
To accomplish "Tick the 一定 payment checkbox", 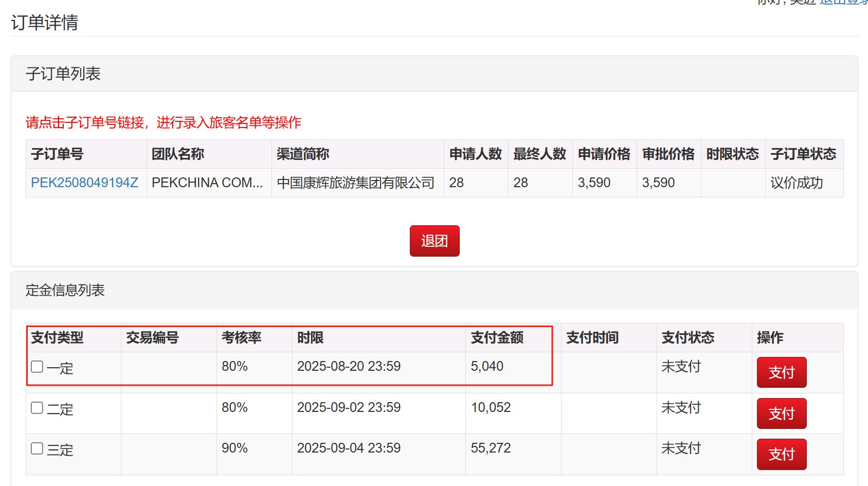I will [x=37, y=367].
